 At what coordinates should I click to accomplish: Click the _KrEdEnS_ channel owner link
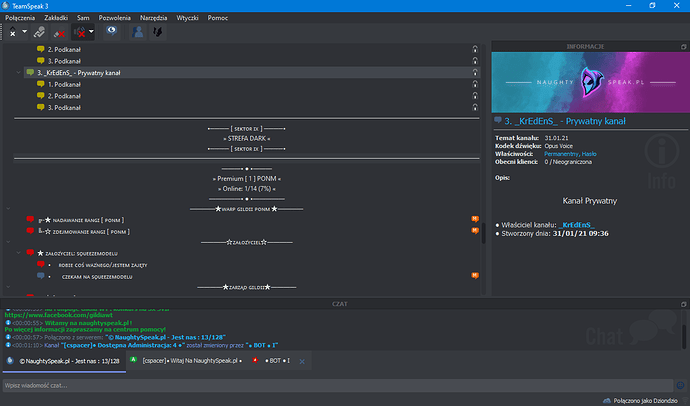tap(581, 225)
